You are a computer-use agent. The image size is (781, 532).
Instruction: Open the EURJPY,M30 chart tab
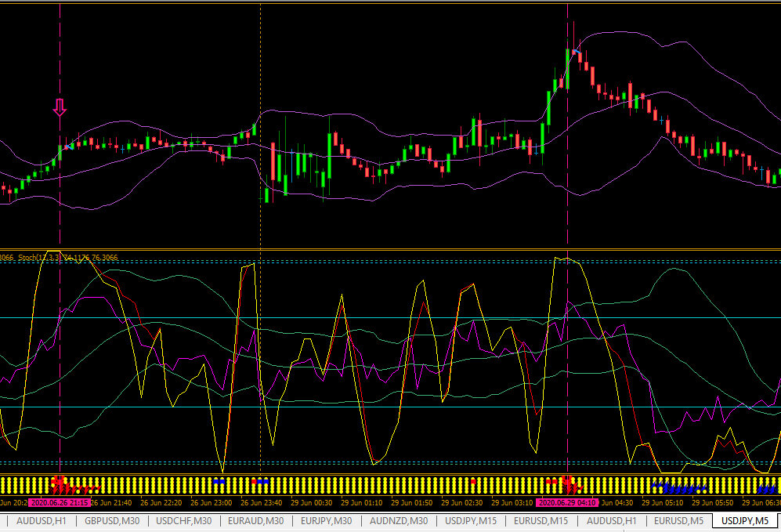click(326, 521)
